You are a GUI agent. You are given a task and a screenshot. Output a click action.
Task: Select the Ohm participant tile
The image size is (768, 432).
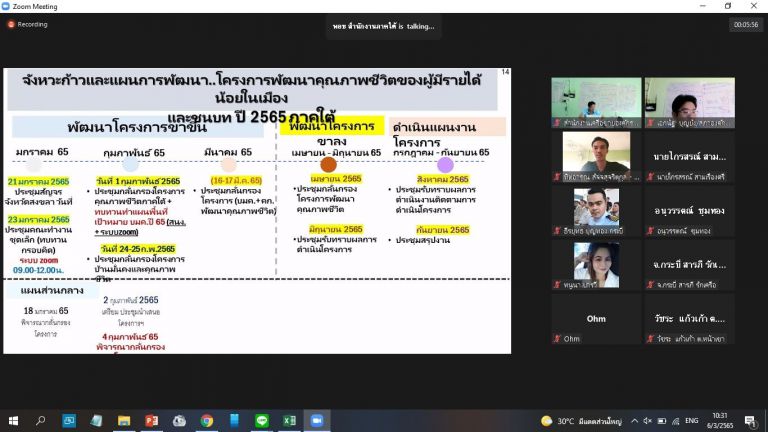(598, 319)
